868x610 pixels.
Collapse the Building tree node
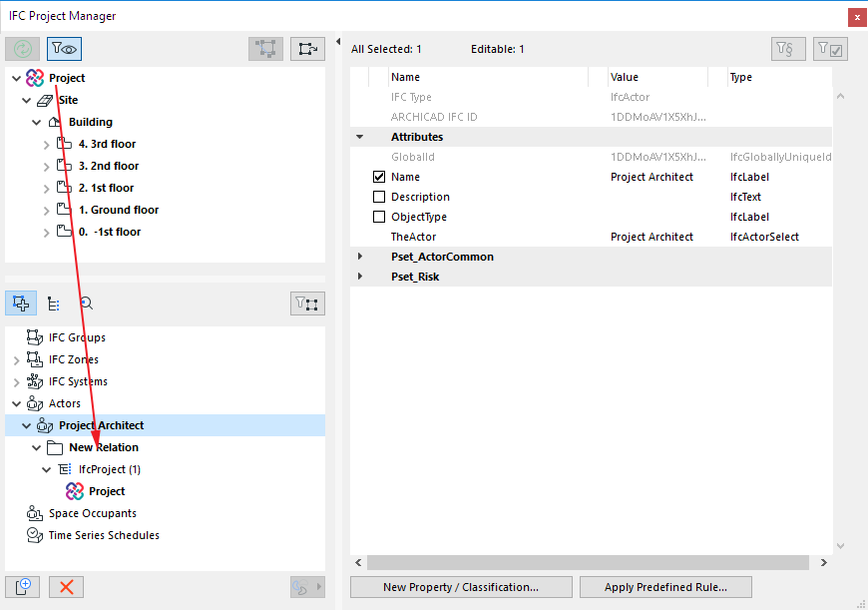[x=37, y=122]
